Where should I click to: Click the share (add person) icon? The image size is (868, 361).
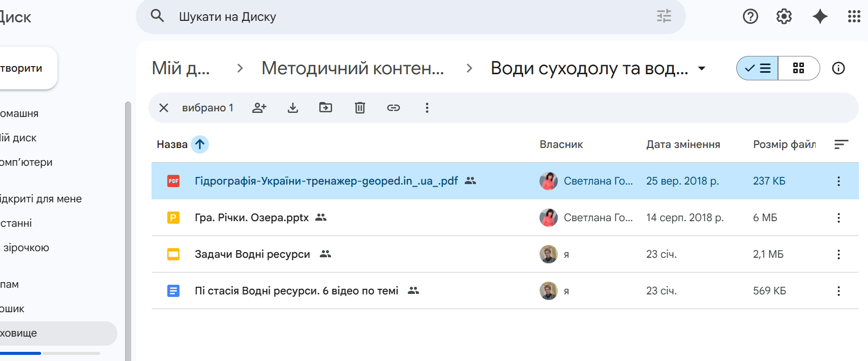click(259, 108)
